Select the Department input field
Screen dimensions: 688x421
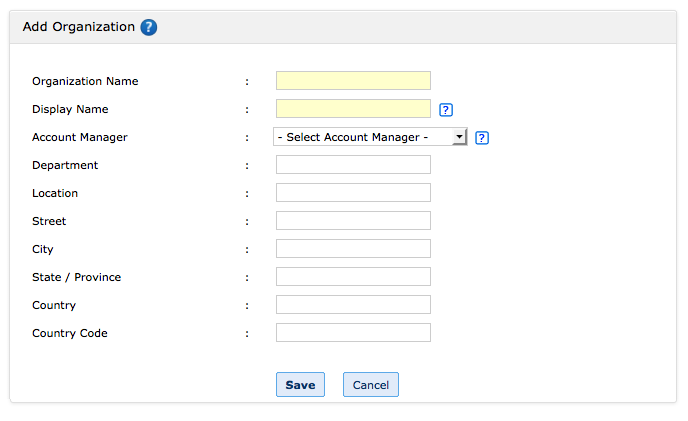[x=353, y=165]
